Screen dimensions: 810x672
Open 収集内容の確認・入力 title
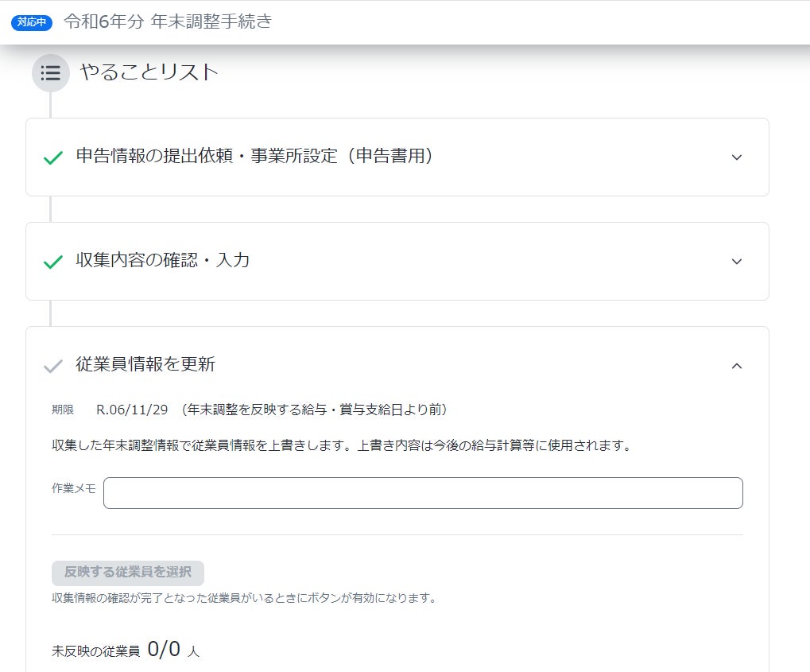coord(163,260)
